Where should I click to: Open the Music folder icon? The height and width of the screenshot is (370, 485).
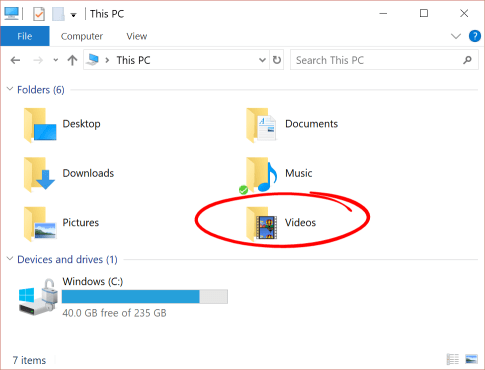click(x=261, y=174)
